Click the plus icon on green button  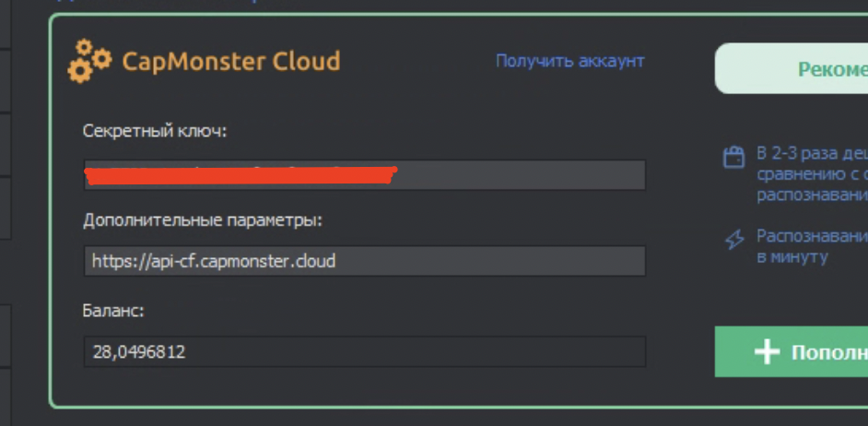[x=767, y=351]
